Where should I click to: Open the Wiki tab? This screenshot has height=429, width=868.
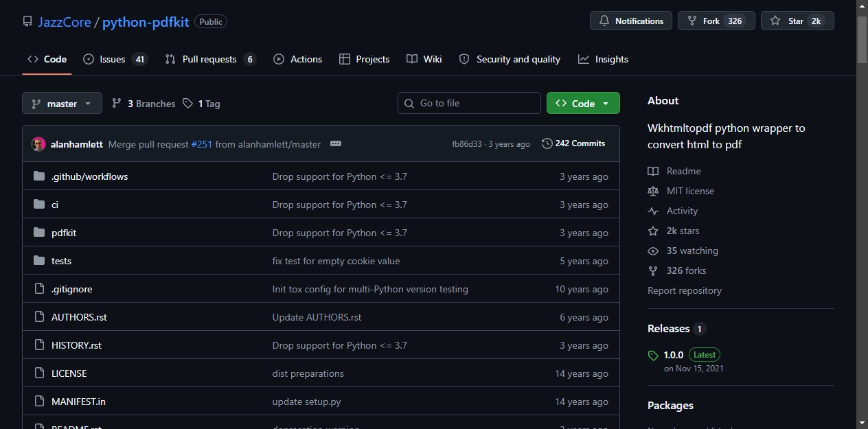[x=424, y=59]
